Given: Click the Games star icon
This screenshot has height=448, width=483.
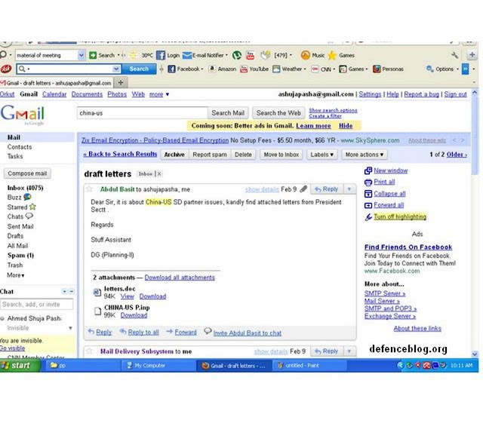Looking at the screenshot, I should [x=332, y=55].
